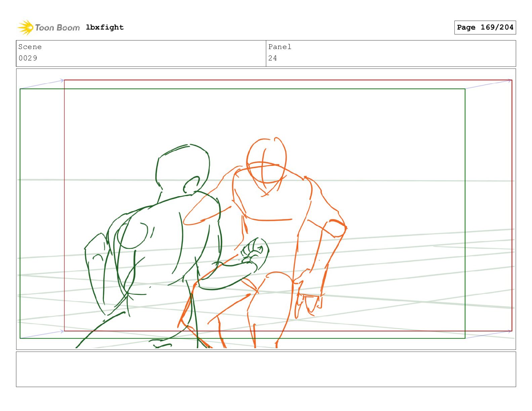Select the lbxfight project title
Image resolution: width=532 pixels, height=411 pixels.
click(105, 27)
